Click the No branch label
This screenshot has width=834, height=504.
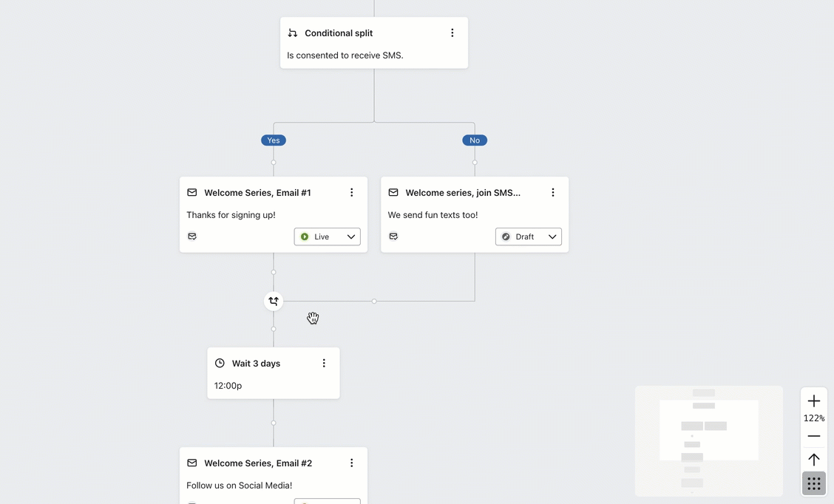[x=474, y=140]
